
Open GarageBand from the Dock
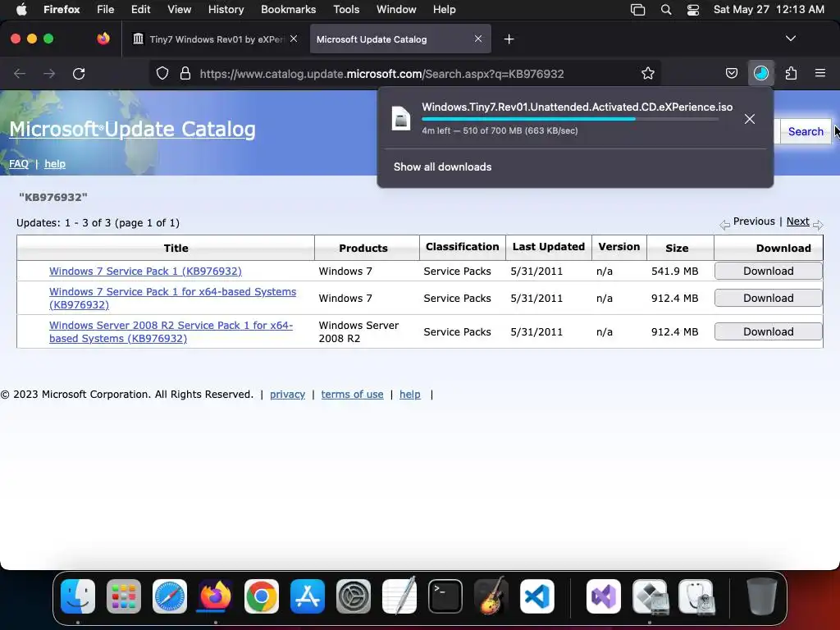pos(491,596)
